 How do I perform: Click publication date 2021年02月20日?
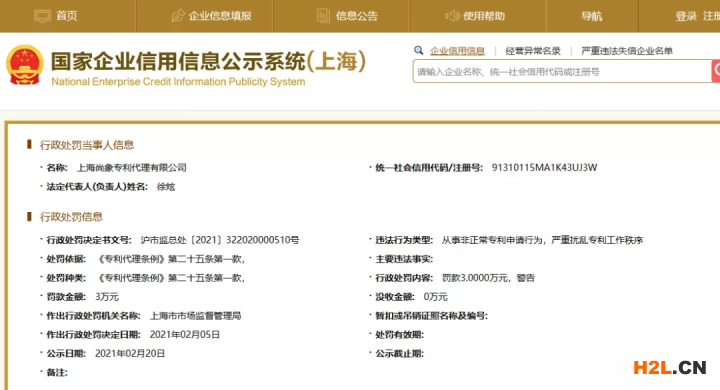click(x=130, y=353)
